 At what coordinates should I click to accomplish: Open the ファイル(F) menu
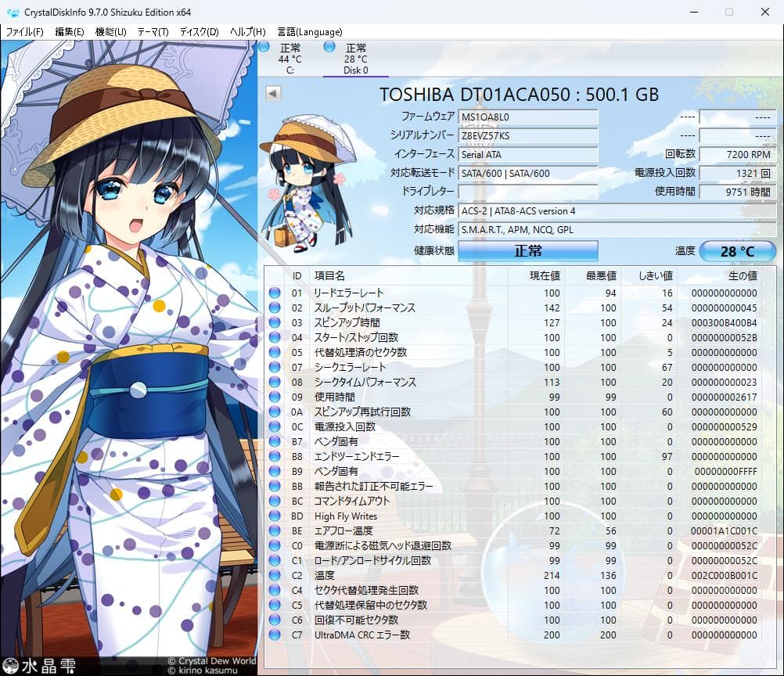click(x=24, y=32)
